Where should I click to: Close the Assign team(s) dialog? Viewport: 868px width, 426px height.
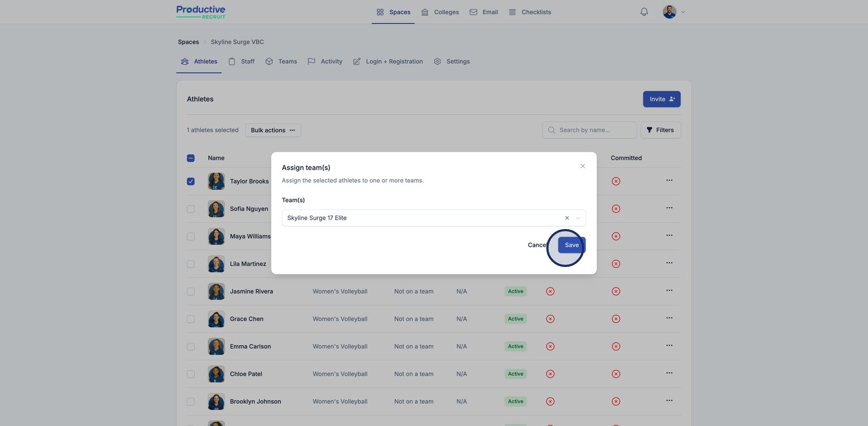point(583,166)
